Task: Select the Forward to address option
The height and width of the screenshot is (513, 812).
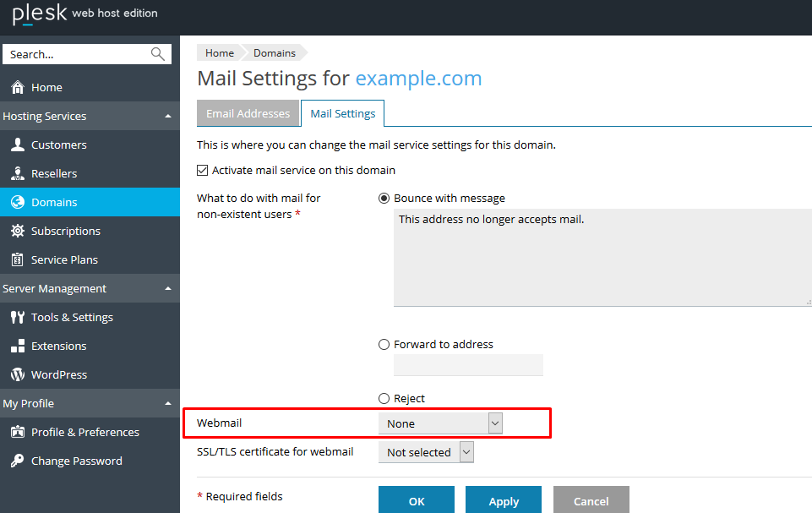Action: click(384, 345)
